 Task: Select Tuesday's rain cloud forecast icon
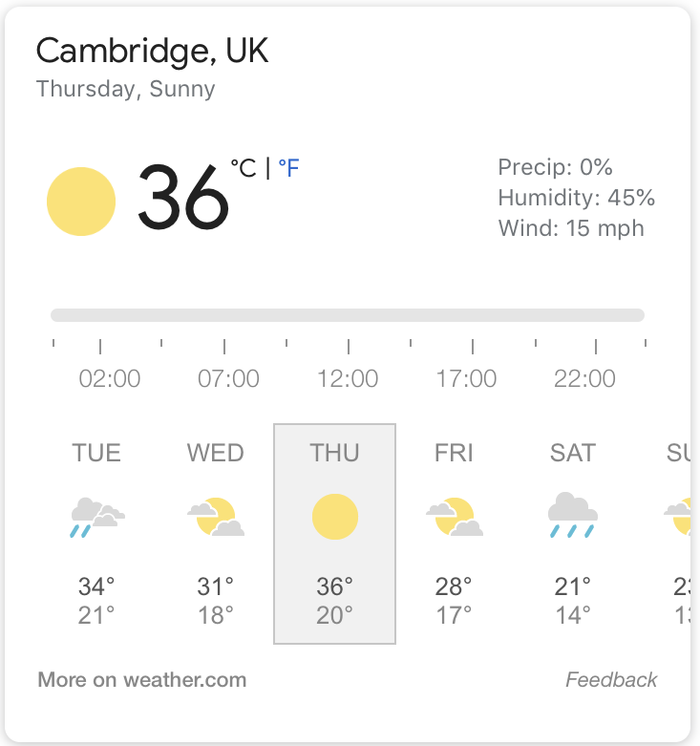pos(97,517)
